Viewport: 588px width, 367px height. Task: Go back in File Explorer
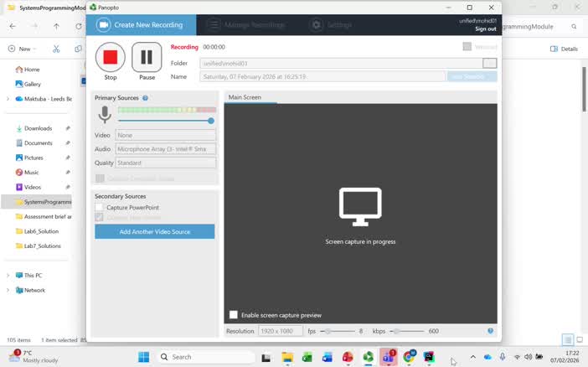[x=13, y=26]
